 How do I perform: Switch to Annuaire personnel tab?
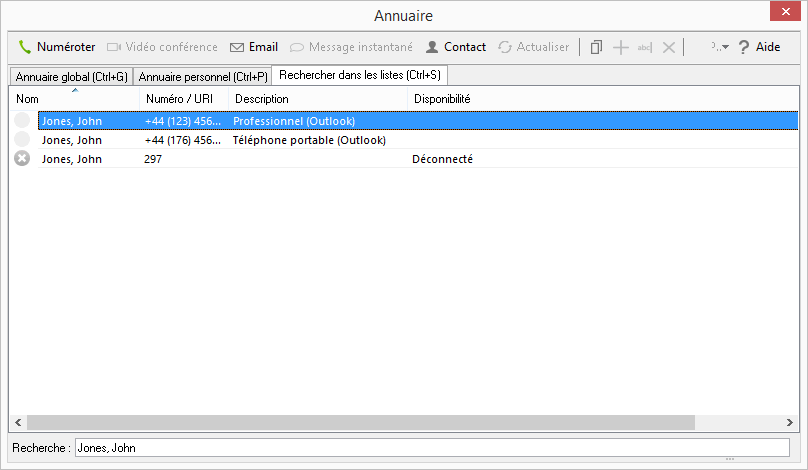pyautogui.click(x=203, y=77)
